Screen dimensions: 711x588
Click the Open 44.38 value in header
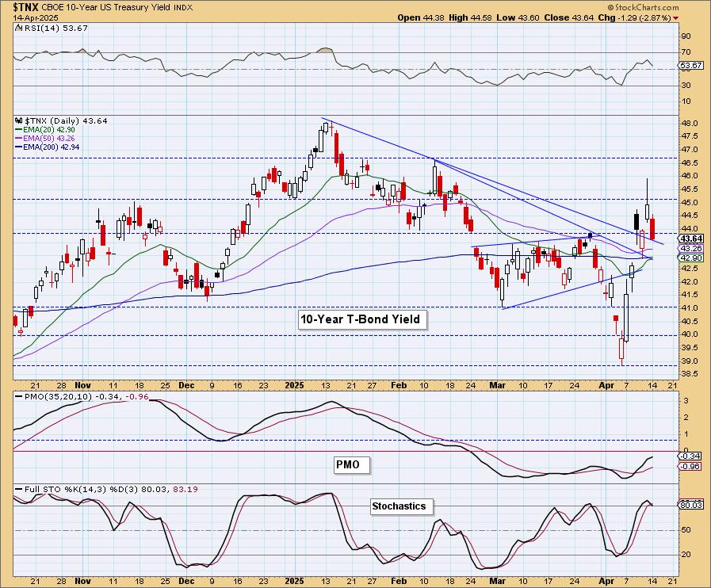point(421,17)
